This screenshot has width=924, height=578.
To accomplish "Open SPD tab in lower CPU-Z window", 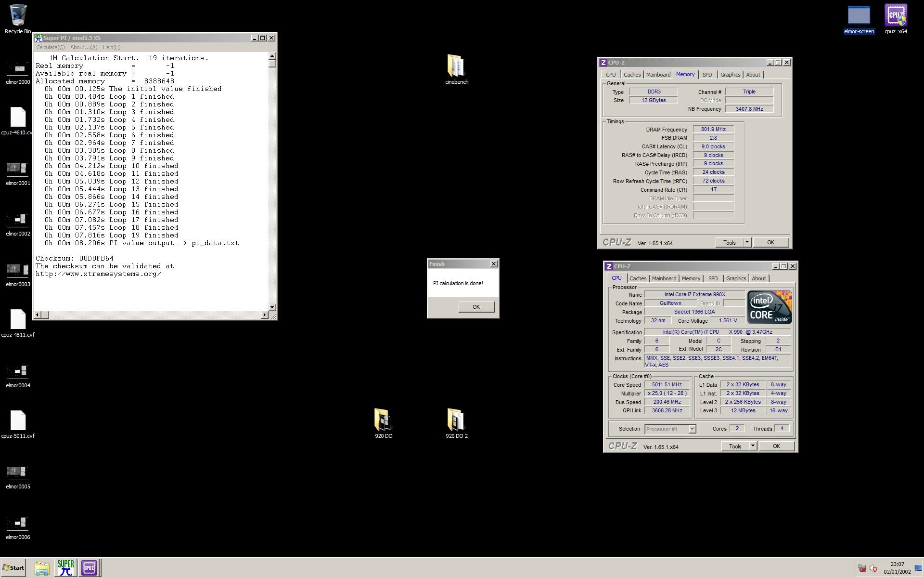I will [713, 278].
